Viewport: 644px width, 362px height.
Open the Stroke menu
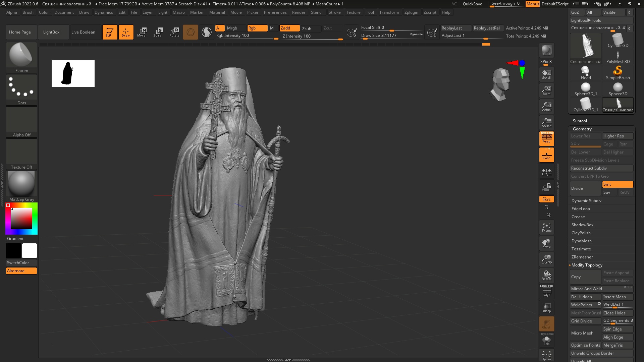pyautogui.click(x=334, y=12)
